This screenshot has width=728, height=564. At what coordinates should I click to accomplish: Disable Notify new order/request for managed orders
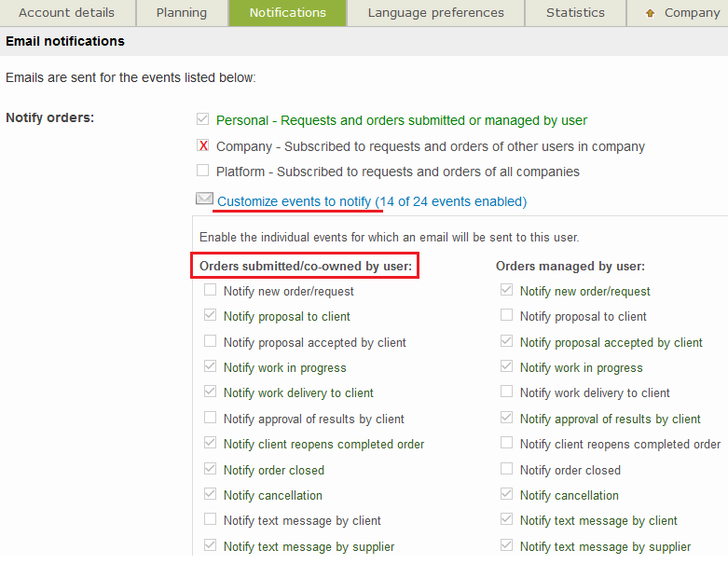(506, 291)
